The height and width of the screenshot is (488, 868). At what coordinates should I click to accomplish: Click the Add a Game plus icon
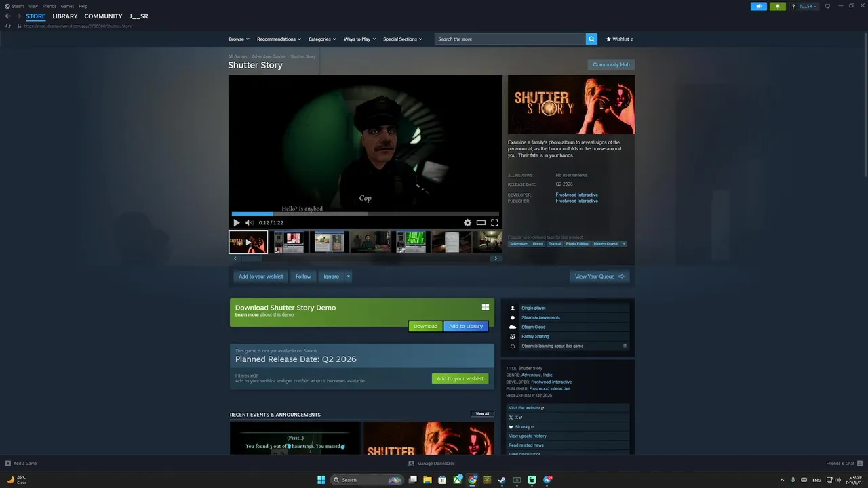[8, 464]
